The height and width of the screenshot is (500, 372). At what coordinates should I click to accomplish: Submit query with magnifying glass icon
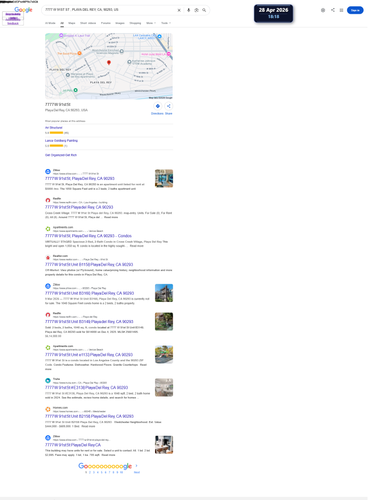(x=204, y=10)
